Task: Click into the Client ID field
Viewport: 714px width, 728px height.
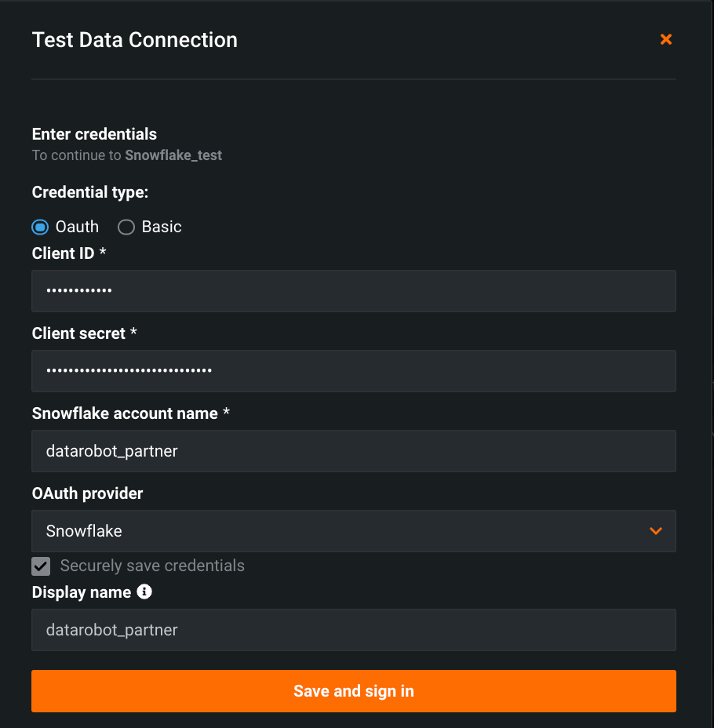Action: (353, 291)
